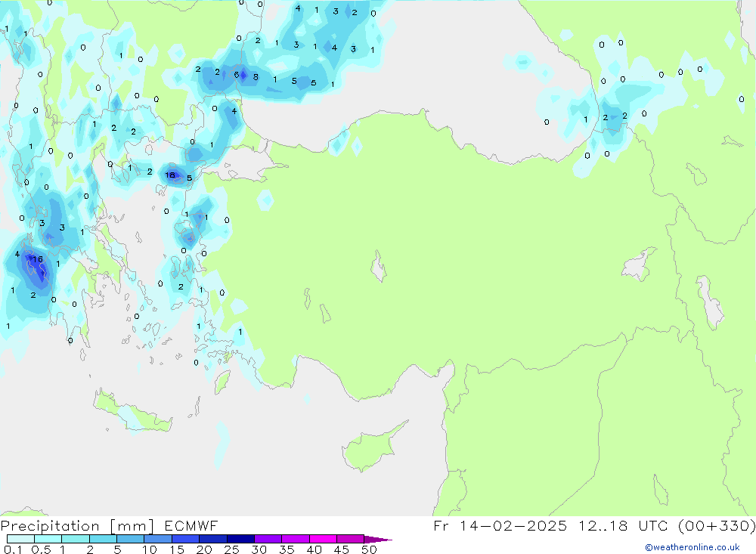Pick the 20–25 mm dark navy legend swatch
This screenshot has width=756, height=554.
[212, 539]
